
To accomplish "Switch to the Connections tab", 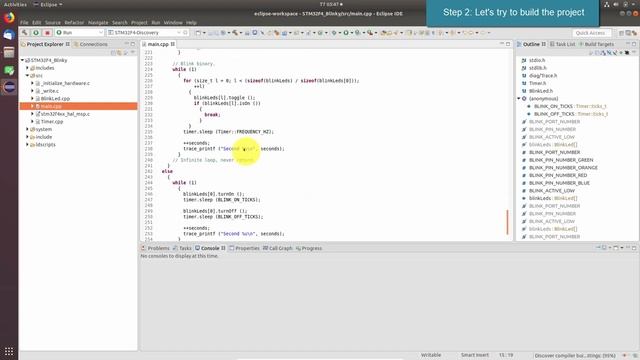I will 91,44.
